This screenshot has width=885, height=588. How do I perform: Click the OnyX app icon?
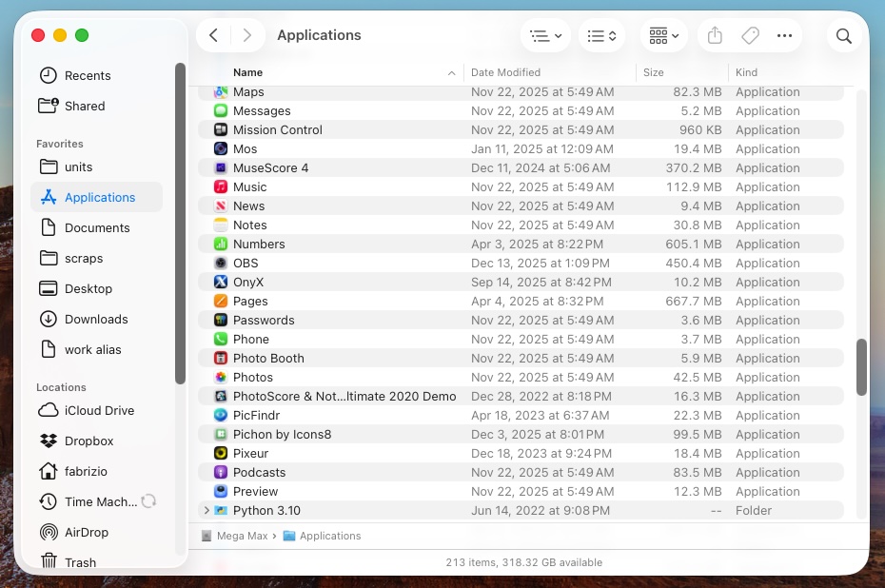221,283
